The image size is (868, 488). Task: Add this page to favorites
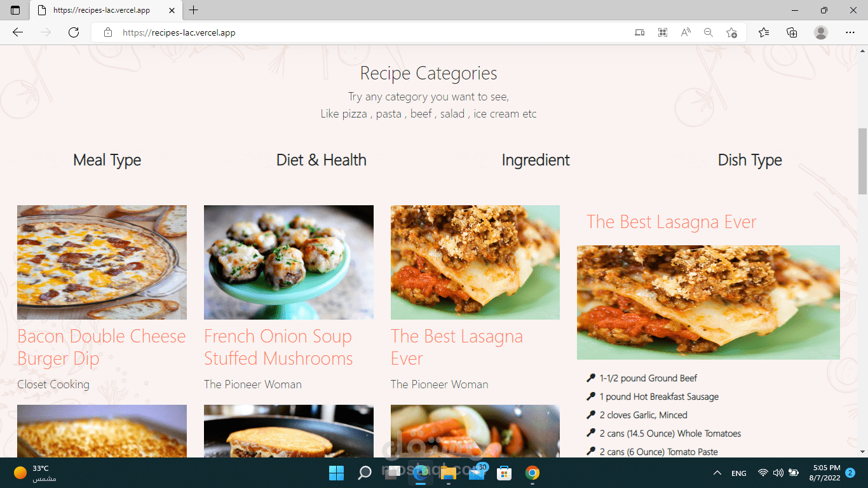click(731, 32)
